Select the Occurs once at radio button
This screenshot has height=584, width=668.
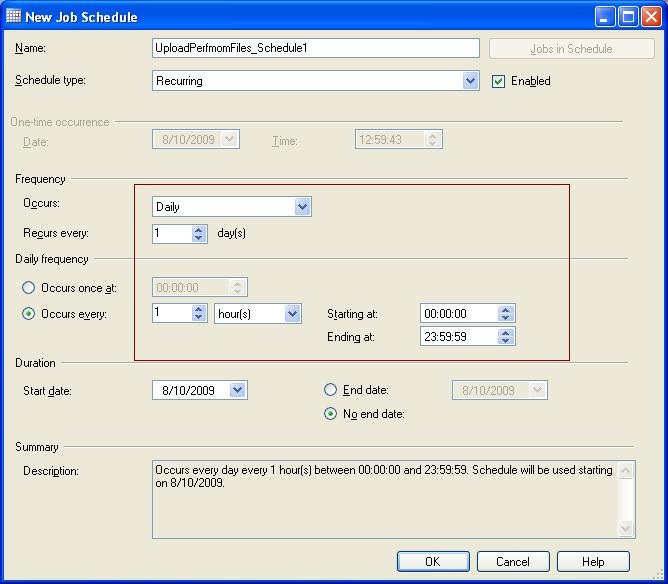click(29, 288)
